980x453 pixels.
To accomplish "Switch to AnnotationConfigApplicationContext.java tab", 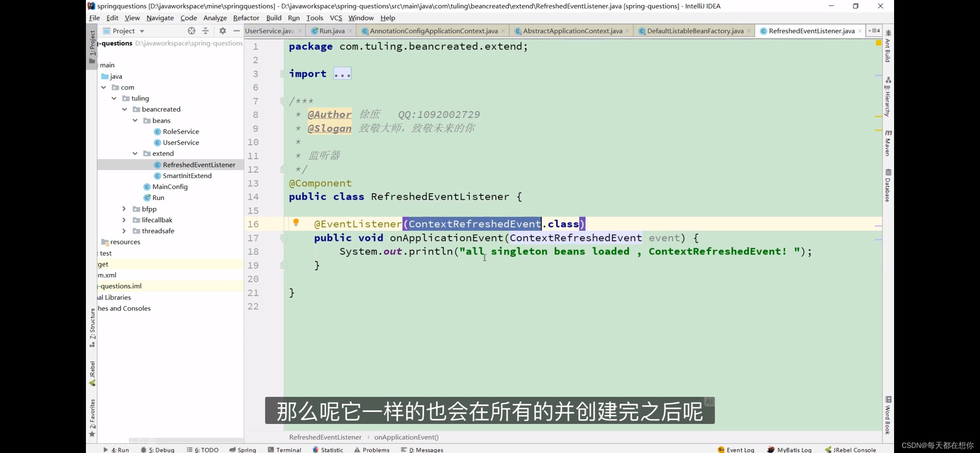I will point(433,31).
